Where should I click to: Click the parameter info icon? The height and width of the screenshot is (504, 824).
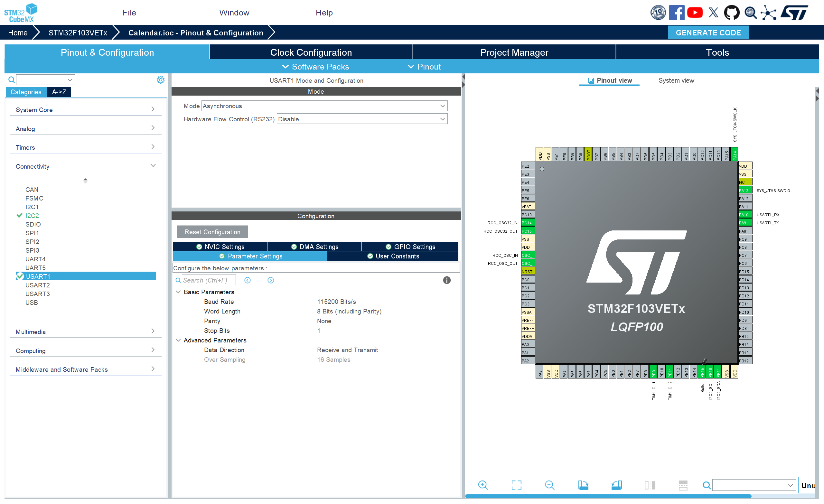(x=446, y=280)
